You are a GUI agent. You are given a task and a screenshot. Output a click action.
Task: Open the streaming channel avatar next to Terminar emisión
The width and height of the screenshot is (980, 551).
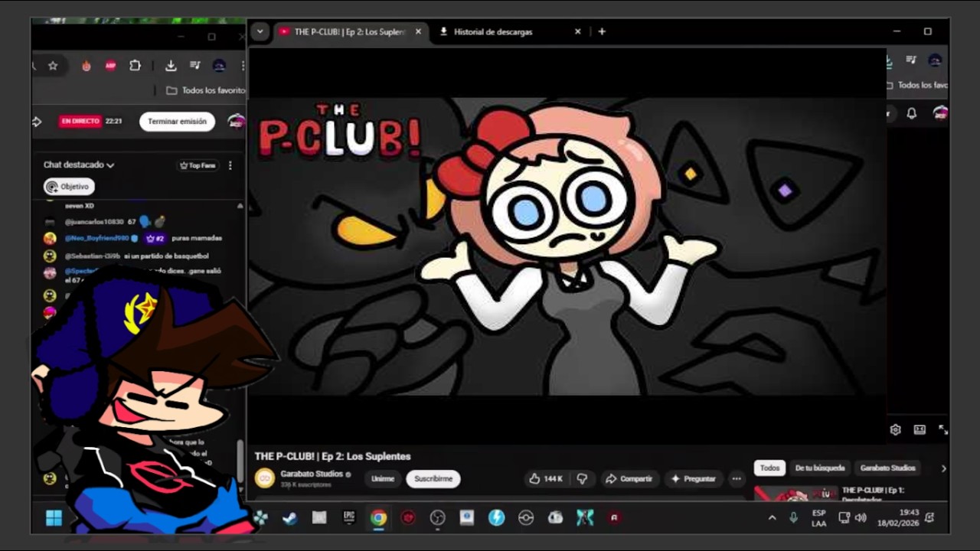(237, 122)
